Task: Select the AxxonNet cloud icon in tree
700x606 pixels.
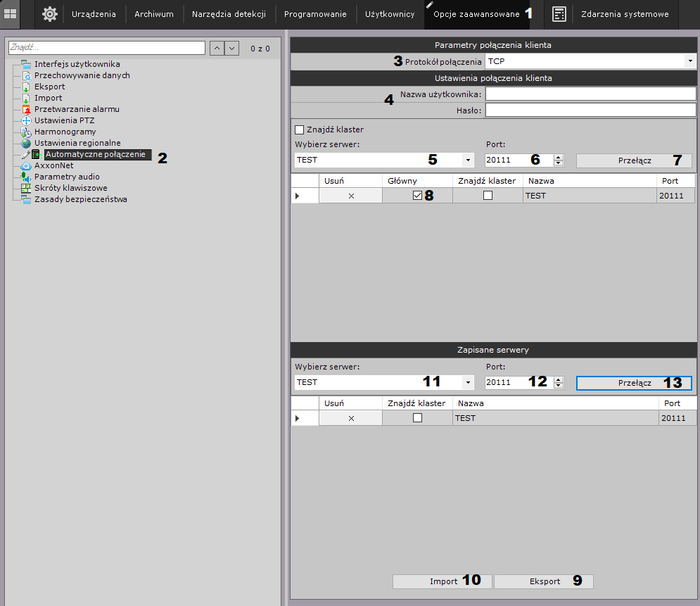Action: (x=26, y=165)
